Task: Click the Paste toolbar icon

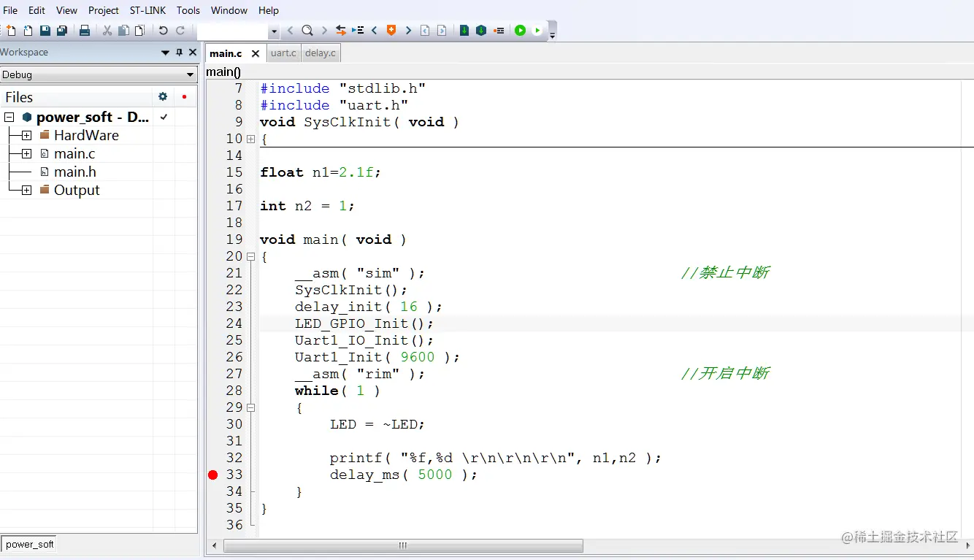Action: point(140,31)
